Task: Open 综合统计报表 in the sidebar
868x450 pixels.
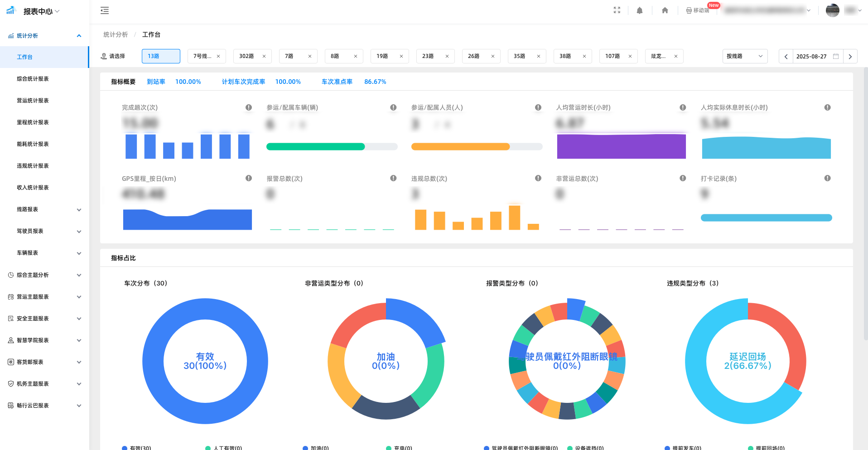Action: [33, 79]
